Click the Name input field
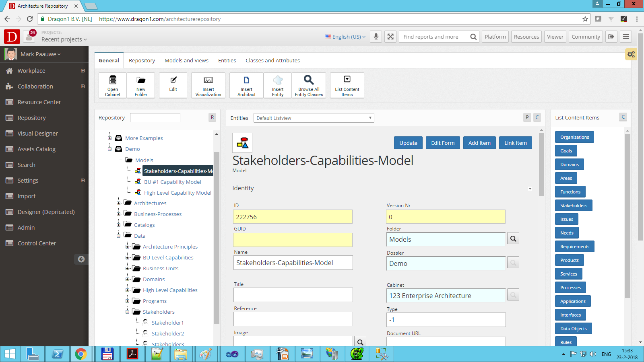 293,263
